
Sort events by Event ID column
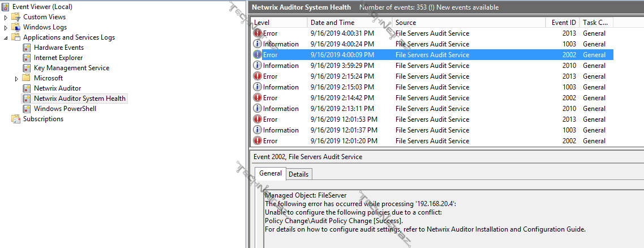[563, 23]
